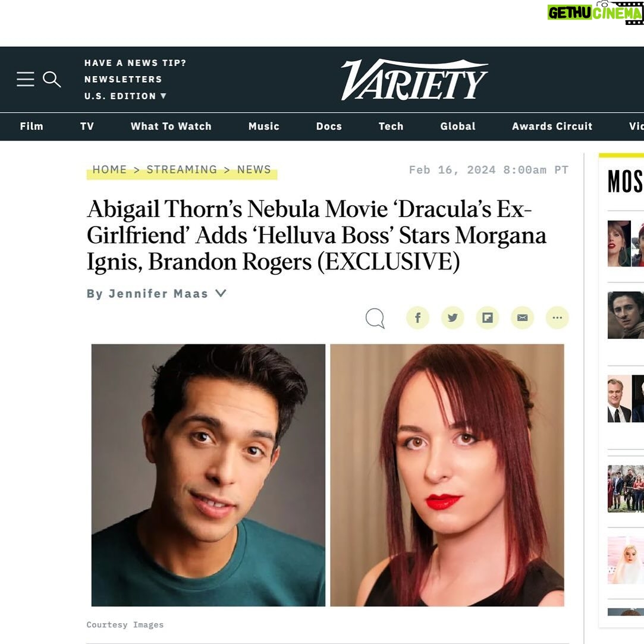Select What To Watch in navigation
644x644 pixels.
[x=171, y=126]
